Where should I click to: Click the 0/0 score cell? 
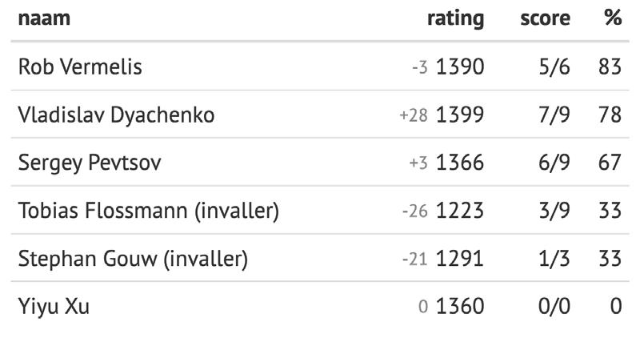click(x=554, y=307)
